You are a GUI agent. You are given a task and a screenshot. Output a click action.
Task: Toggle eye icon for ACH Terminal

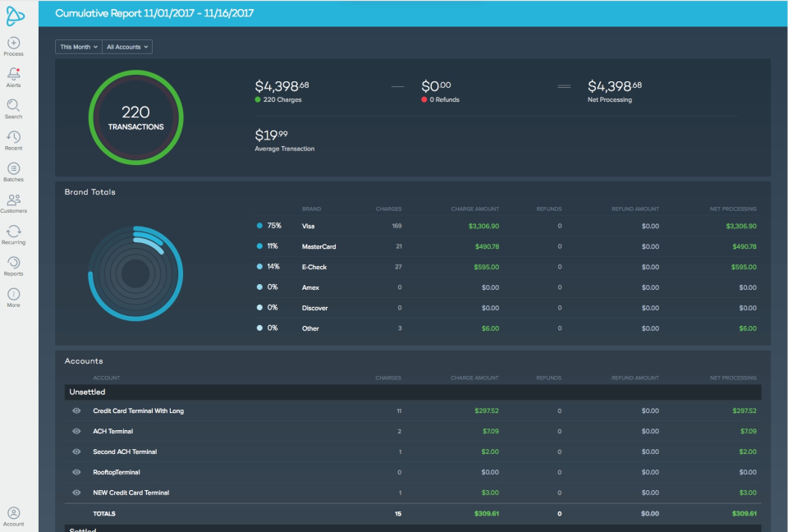76,432
